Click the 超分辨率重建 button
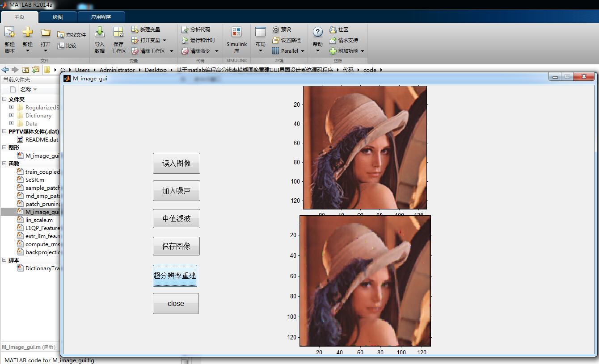Viewport: 599px width, 364px height. (175, 276)
